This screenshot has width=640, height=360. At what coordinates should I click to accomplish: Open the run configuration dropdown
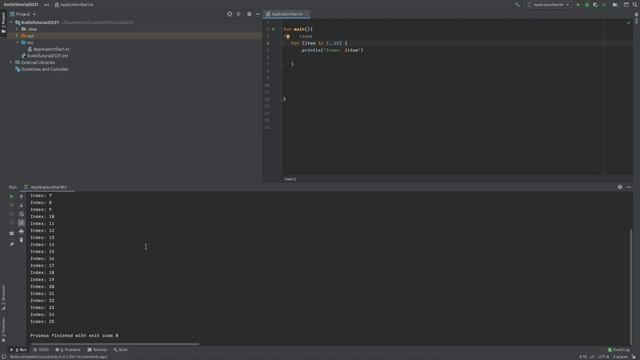[x=549, y=4]
